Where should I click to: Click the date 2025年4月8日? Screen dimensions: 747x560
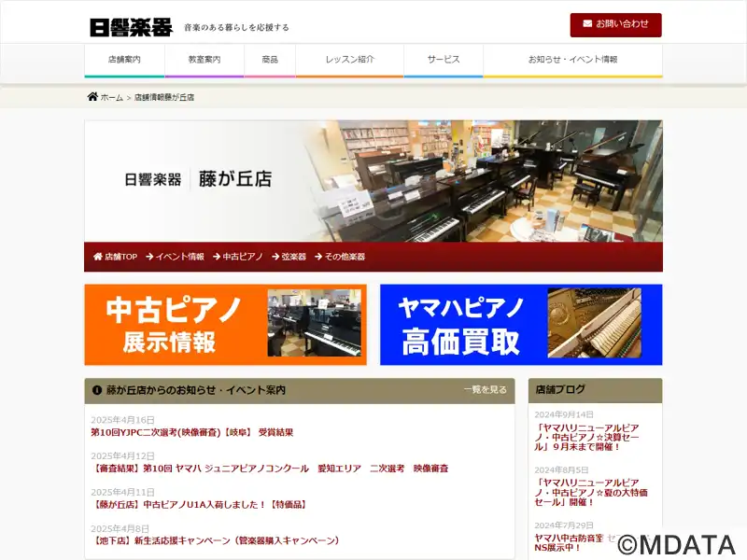pos(120,529)
